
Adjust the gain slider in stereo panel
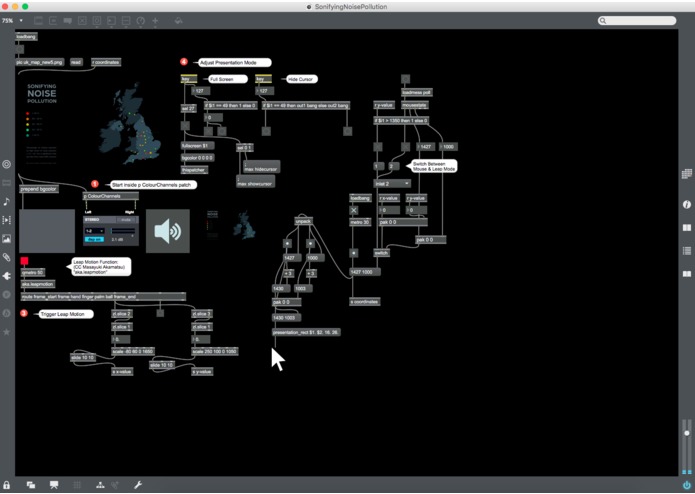click(123, 231)
